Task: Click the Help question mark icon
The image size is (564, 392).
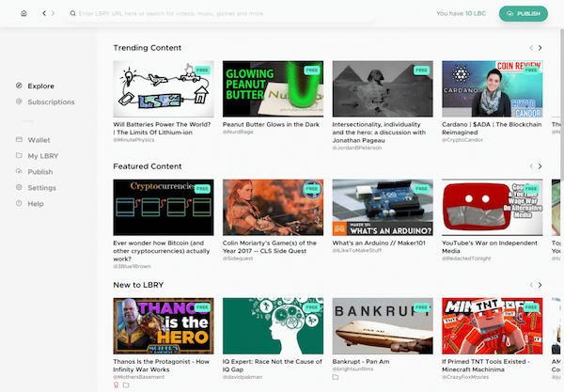Action: coord(19,204)
